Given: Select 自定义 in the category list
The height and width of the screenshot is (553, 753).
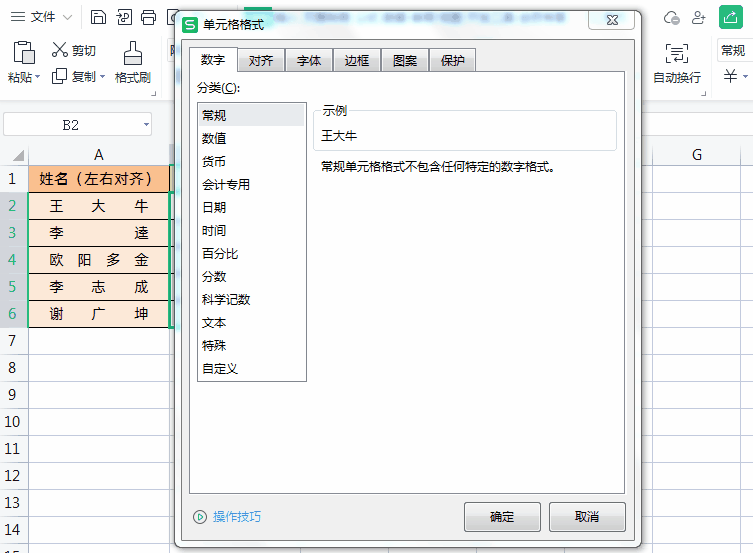Looking at the screenshot, I should [251, 369].
